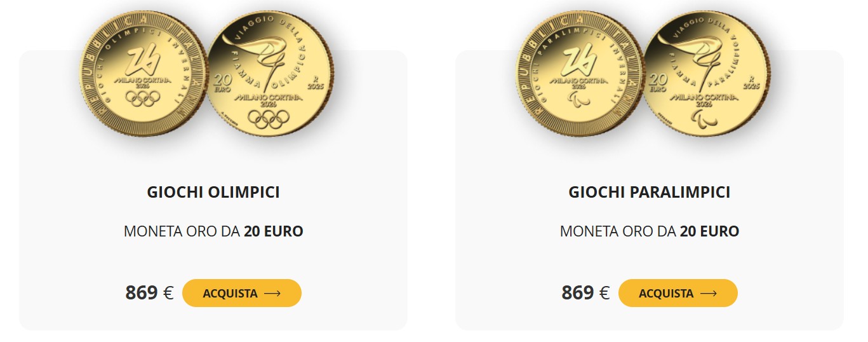Click MONETA ORO DA 20 EURO under Giochi Olimpici
This screenshot has height=342, width=868.
click(x=213, y=231)
